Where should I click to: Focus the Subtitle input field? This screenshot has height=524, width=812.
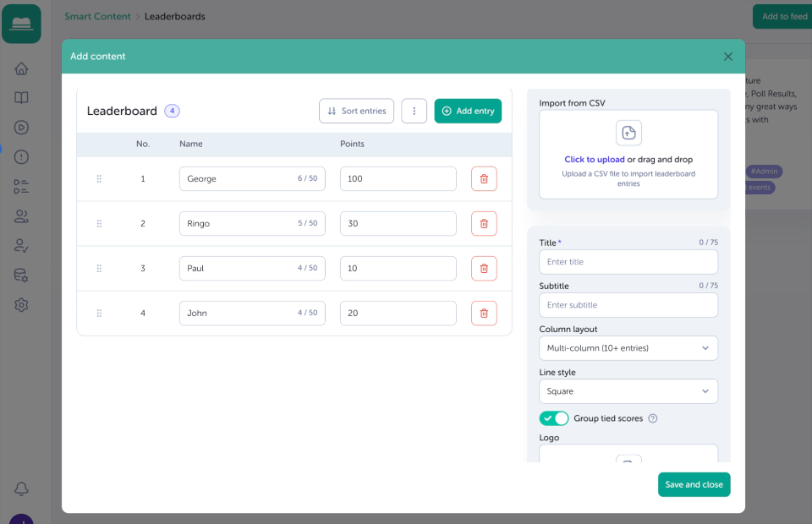[x=628, y=305]
